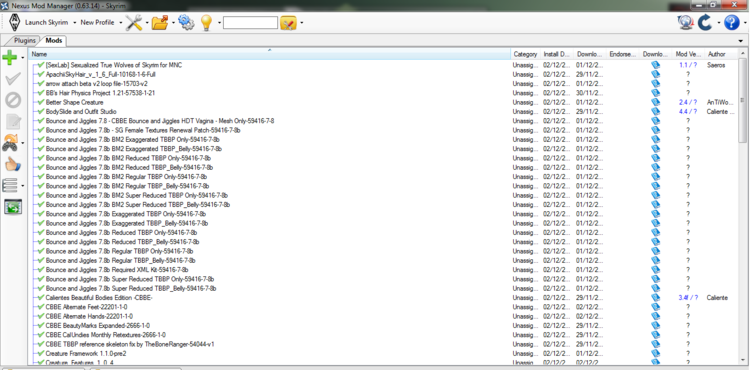Image resolution: width=750 pixels, height=370 pixels.
Task: Toggle checkmark for ApachiiSkyHair_v_1_6_Full mod
Action: click(x=41, y=74)
